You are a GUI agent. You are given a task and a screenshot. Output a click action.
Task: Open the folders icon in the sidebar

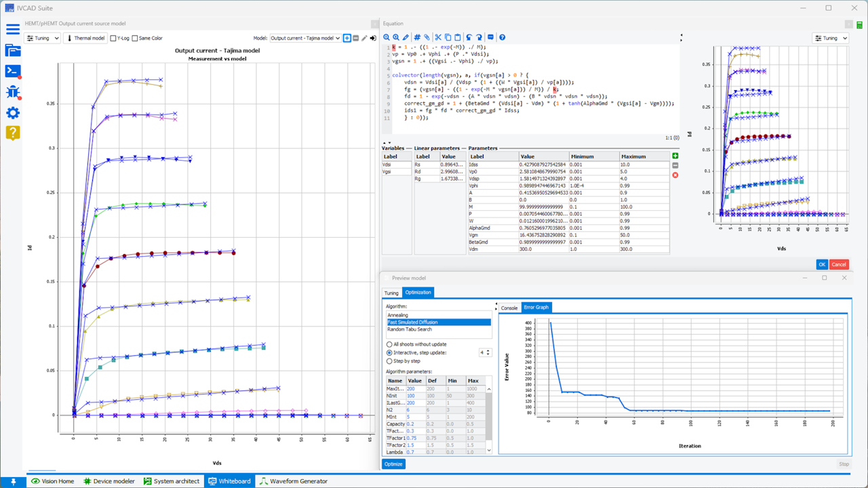pyautogui.click(x=12, y=49)
